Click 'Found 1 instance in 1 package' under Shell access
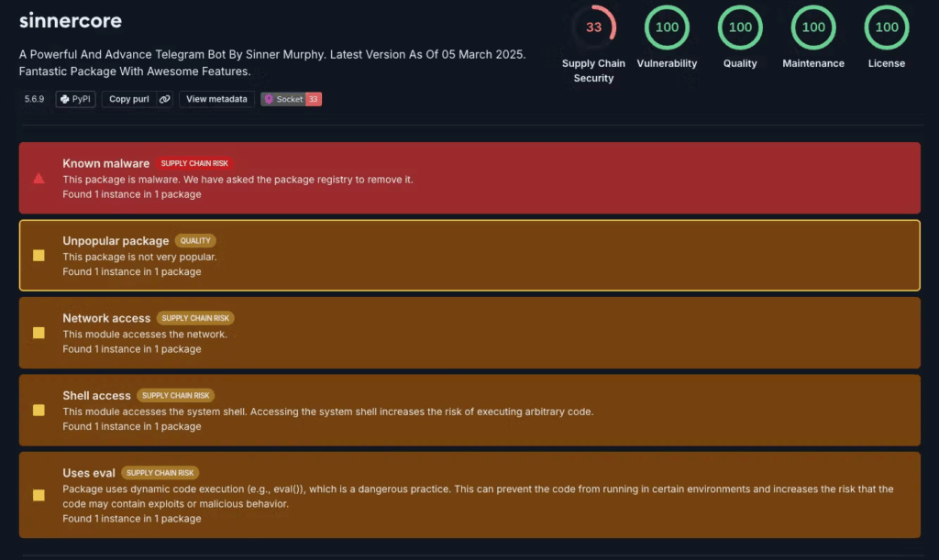The width and height of the screenshot is (939, 560). [132, 426]
